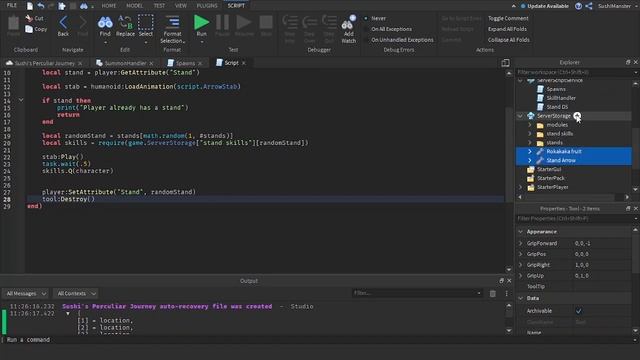The image size is (640, 360).
Task: Switch to the HOME ribbon tab
Action: coord(109,6)
